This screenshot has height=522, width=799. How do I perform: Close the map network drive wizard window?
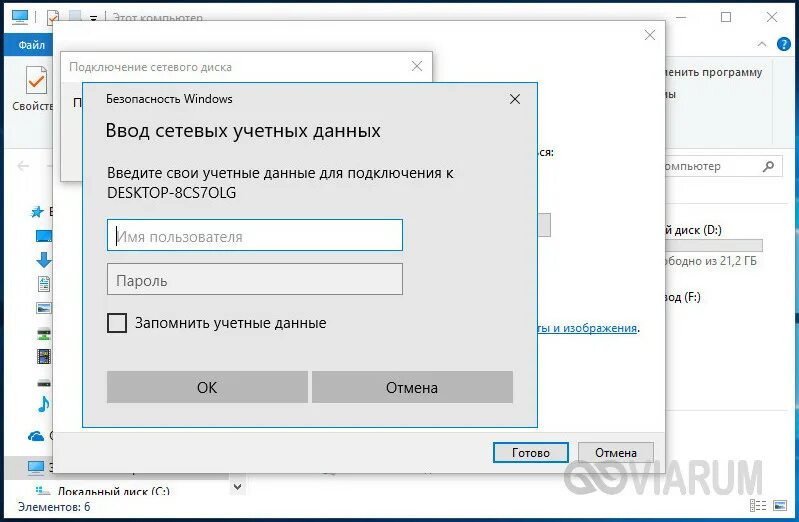point(650,35)
